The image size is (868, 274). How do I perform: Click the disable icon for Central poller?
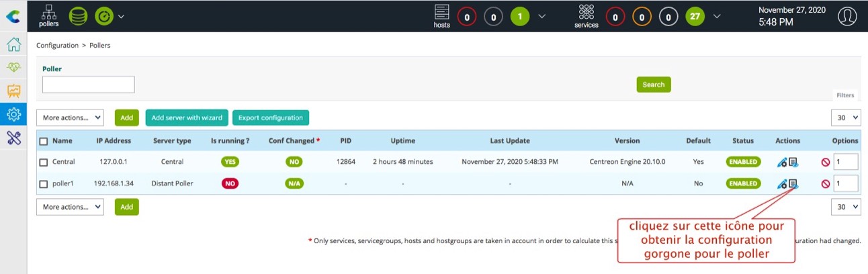pos(825,162)
